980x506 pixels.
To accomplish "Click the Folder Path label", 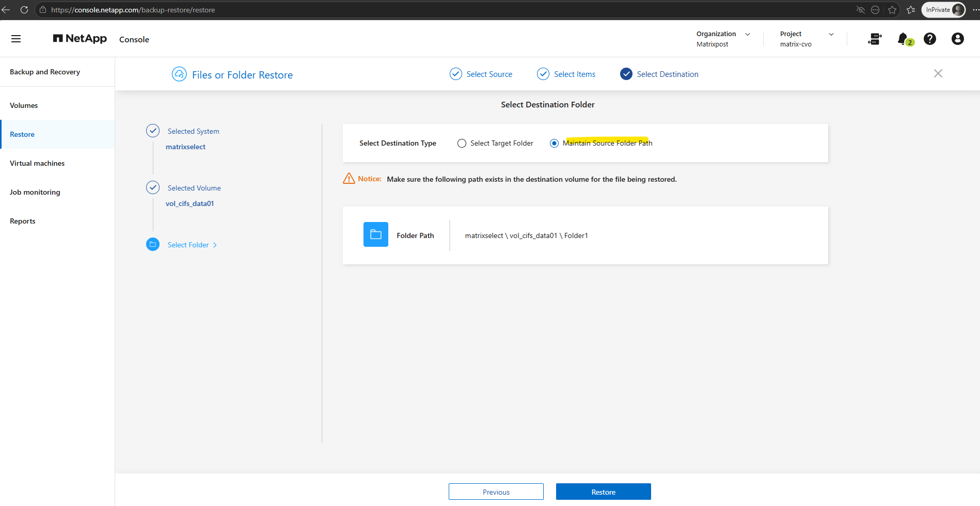I will [x=415, y=235].
